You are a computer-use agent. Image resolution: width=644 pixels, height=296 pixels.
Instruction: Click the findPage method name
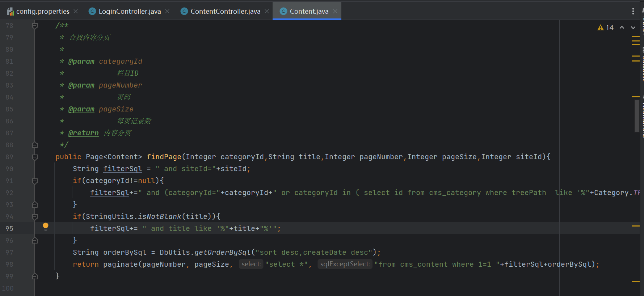[x=164, y=157]
